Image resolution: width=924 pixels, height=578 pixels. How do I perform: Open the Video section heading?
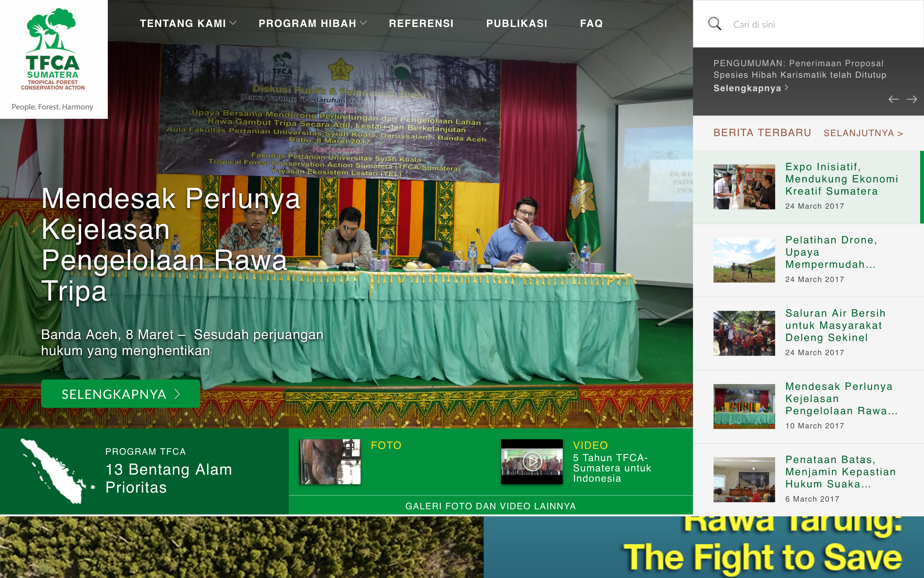coord(590,445)
